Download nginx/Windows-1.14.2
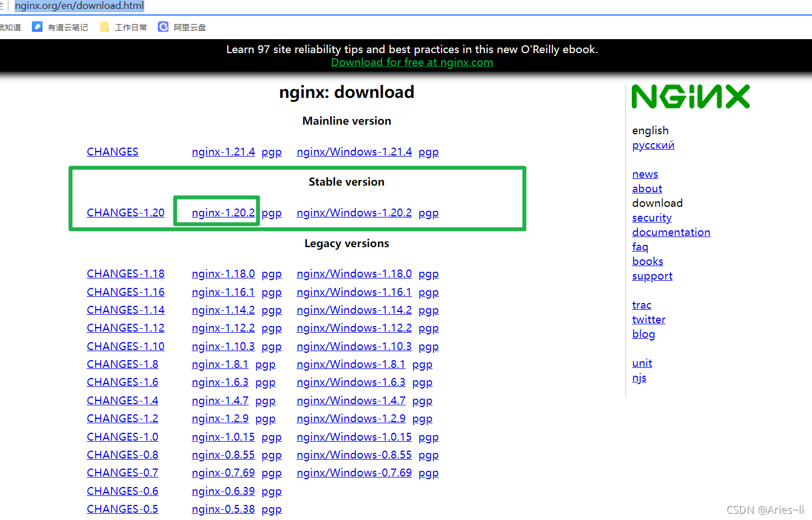Image resolution: width=812 pixels, height=520 pixels. (354, 310)
